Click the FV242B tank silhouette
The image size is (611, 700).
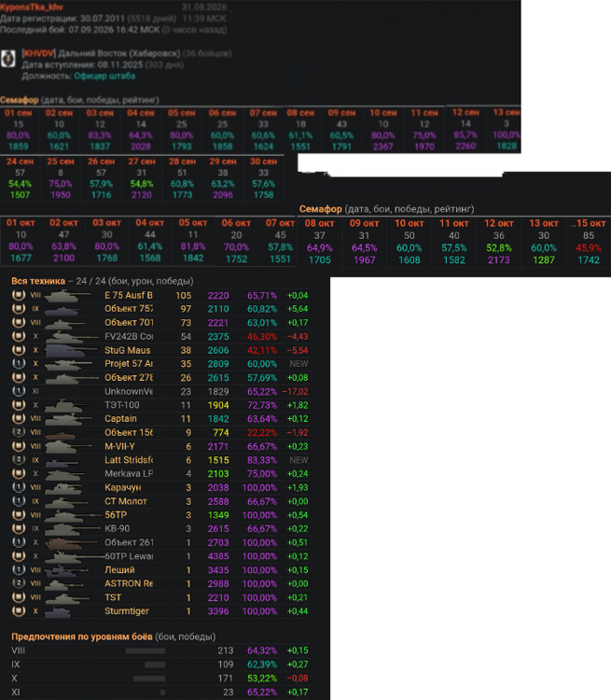[x=72, y=337]
